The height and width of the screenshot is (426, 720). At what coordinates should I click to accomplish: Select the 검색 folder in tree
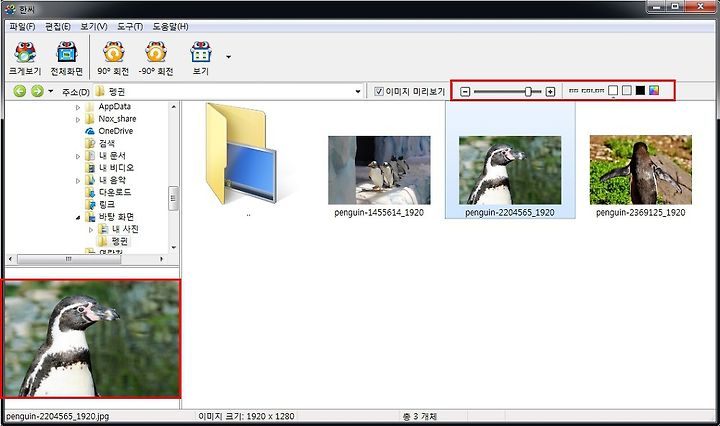click(x=107, y=143)
